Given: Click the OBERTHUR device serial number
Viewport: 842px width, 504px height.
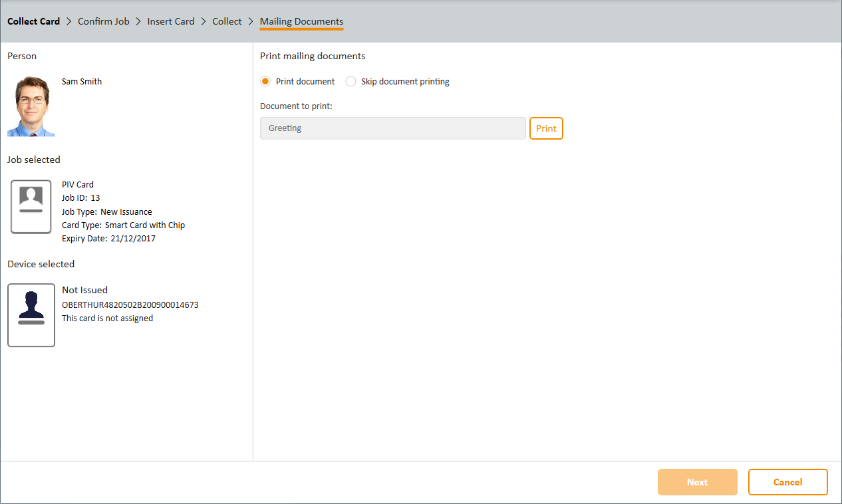Looking at the screenshot, I should coord(130,305).
